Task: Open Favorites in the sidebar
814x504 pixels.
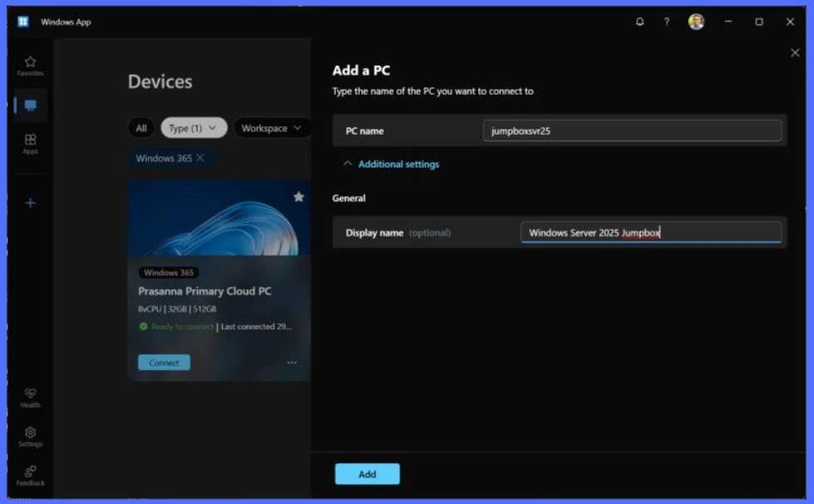Action: 30,66
